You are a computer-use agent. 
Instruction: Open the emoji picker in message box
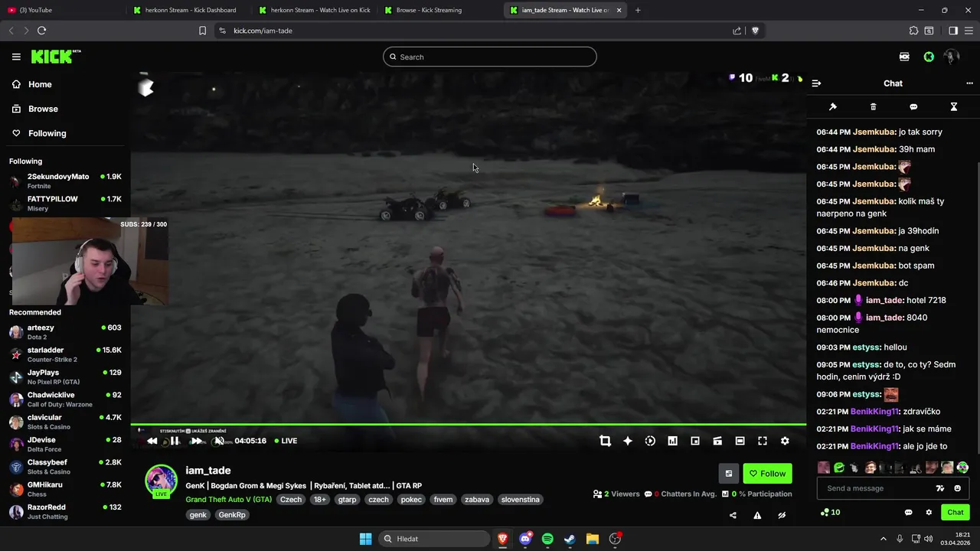pos(957,488)
